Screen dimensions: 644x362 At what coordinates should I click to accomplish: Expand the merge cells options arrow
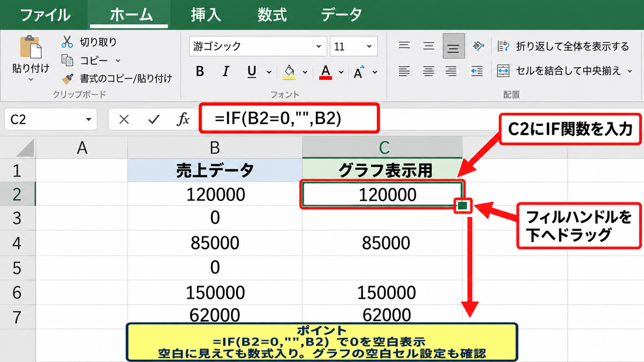coord(630,71)
